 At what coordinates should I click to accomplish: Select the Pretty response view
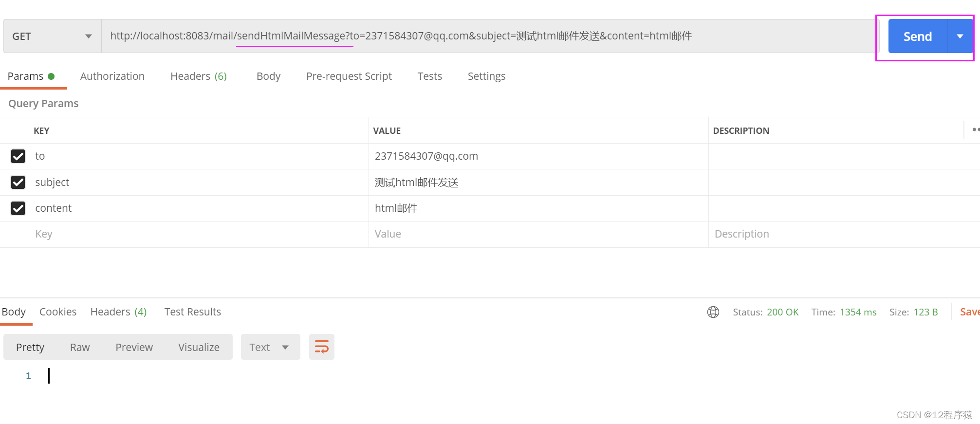30,347
